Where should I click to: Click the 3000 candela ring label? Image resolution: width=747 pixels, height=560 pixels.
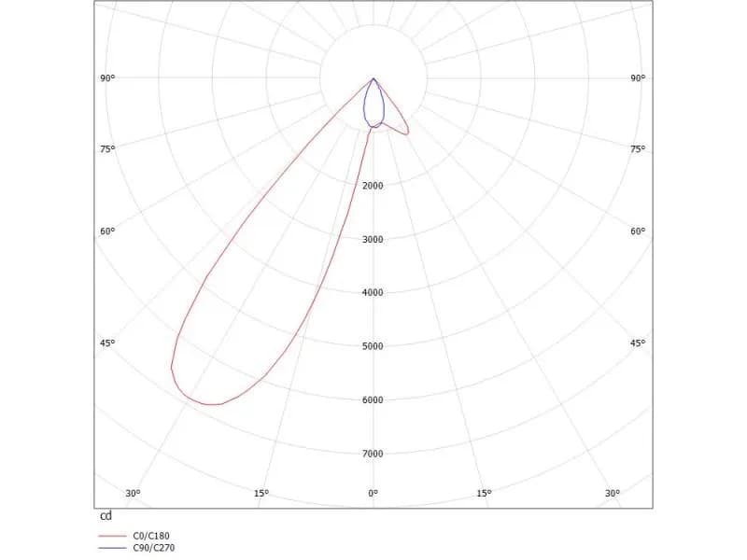[373, 240]
